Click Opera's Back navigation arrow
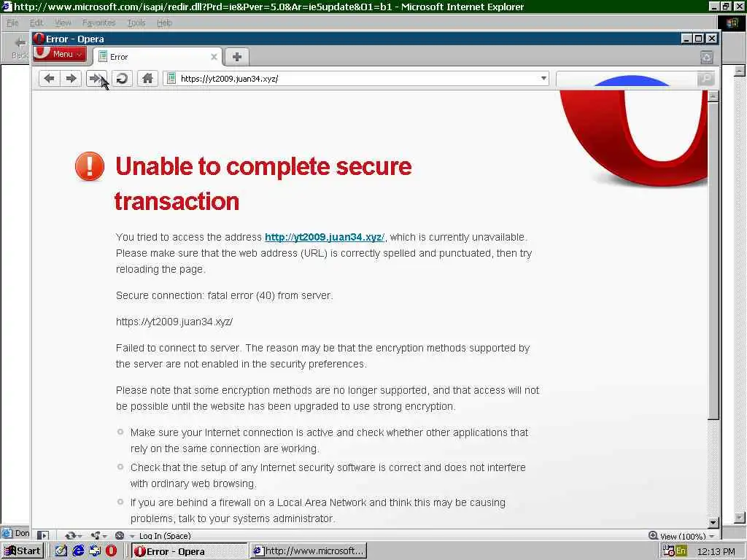 (x=49, y=79)
